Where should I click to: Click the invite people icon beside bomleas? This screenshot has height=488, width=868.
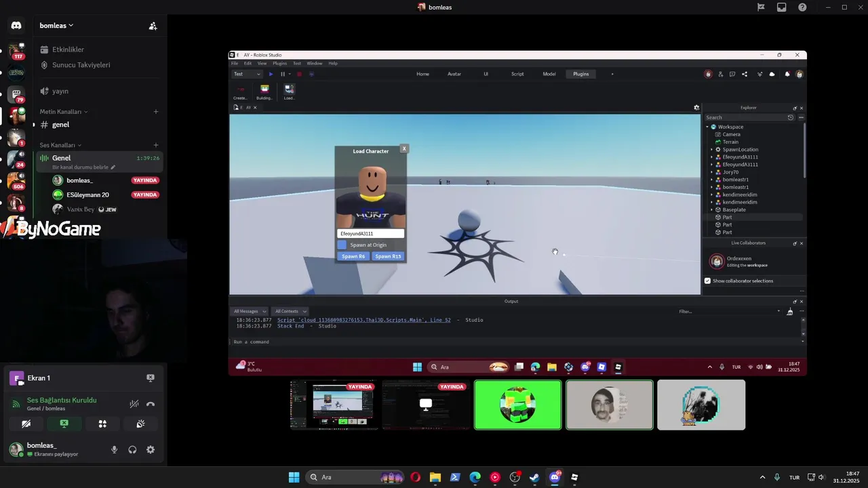pos(153,26)
